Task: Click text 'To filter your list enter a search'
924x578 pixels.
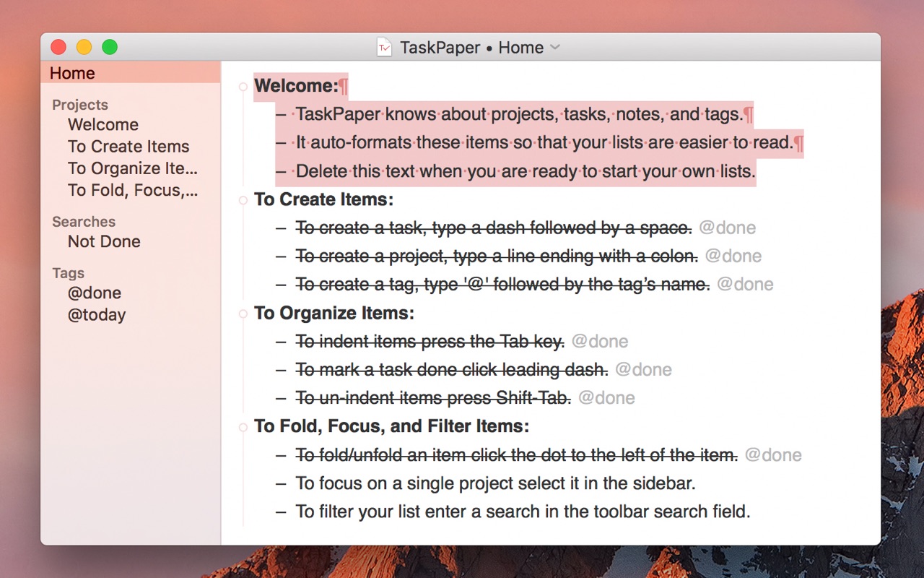Action: (x=523, y=512)
